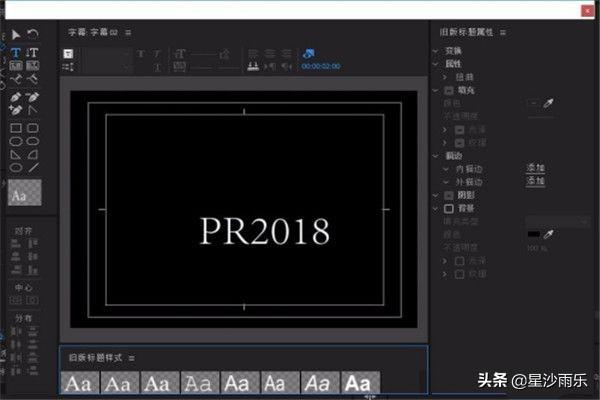Open the 旧版标题属性 panel menu
The height and width of the screenshot is (400, 600).
coord(503,33)
